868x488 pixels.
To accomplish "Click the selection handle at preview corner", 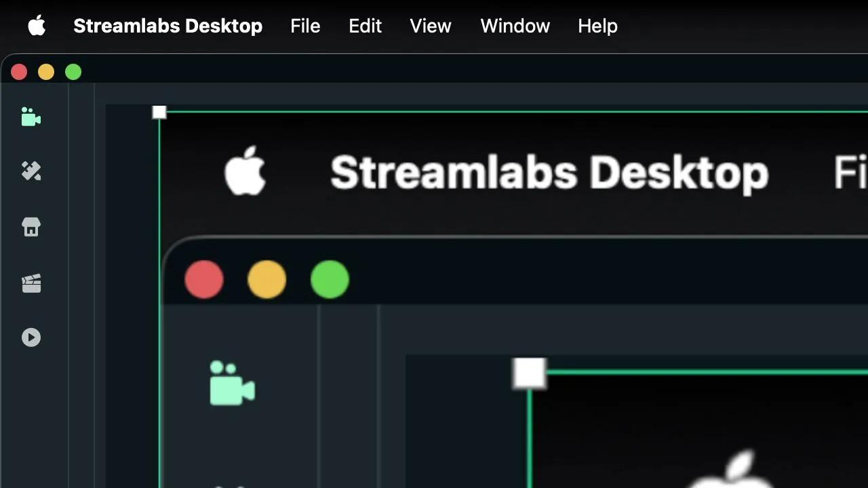I will tap(159, 112).
